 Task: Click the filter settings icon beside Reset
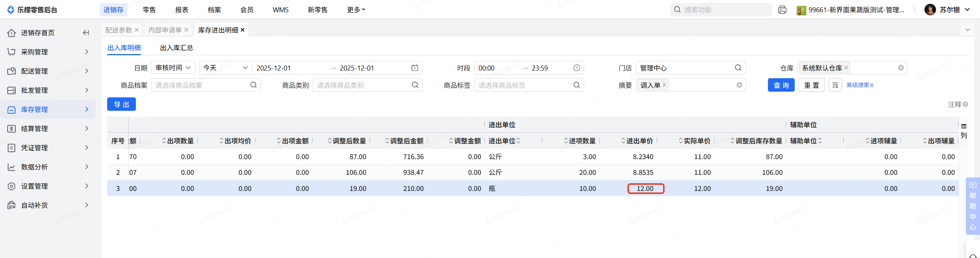coord(835,85)
